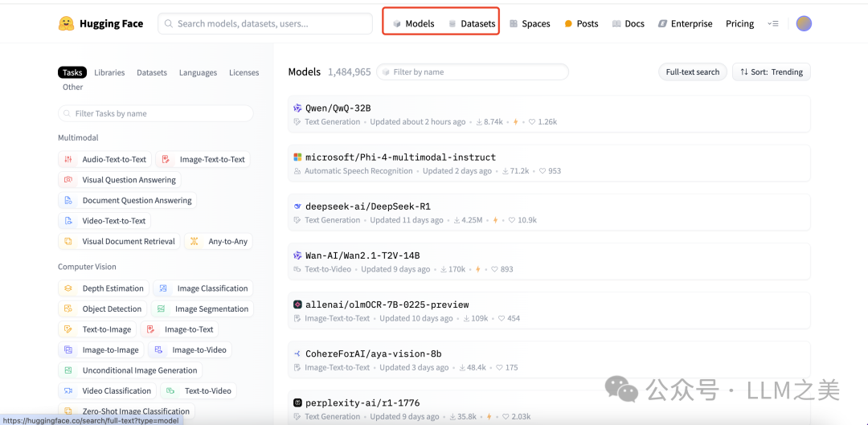Viewport: 868px width, 425px height.
Task: Click the Qwen organization icon on QwQ-32B
Action: coord(298,108)
